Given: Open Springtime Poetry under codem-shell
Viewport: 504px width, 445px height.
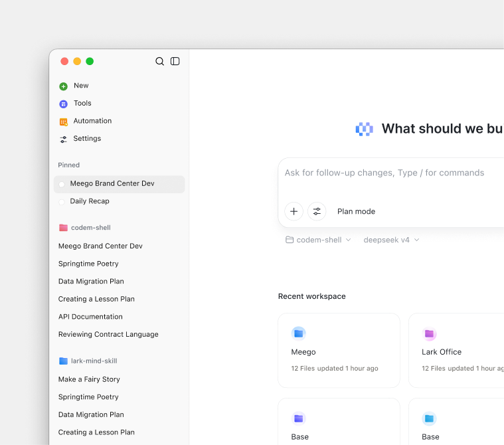Looking at the screenshot, I should pos(88,264).
